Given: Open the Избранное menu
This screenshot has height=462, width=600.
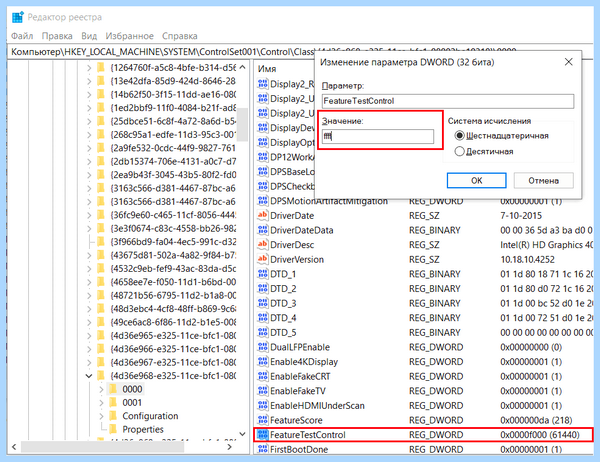Looking at the screenshot, I should tap(129, 36).
